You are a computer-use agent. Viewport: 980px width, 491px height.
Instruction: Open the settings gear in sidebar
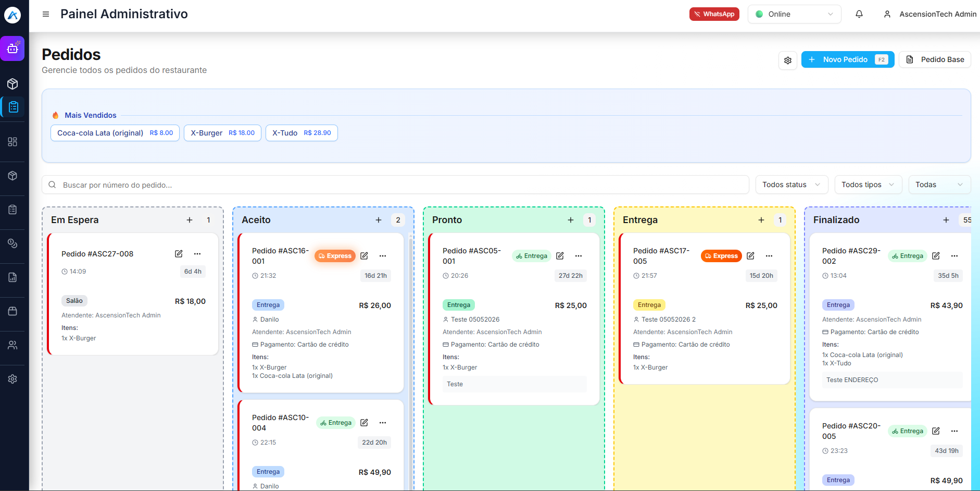(12, 379)
